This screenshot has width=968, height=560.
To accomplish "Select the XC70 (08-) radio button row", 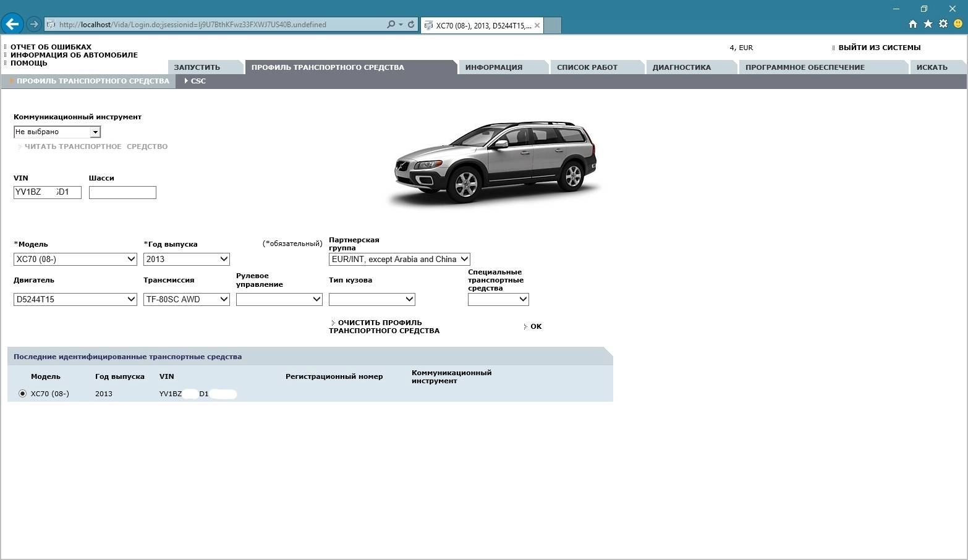I will (x=23, y=394).
